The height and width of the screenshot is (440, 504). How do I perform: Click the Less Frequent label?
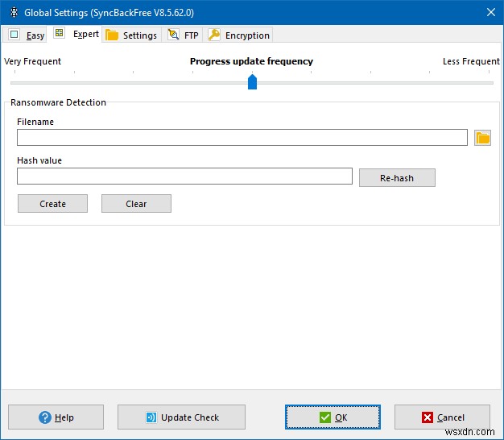[x=471, y=61]
